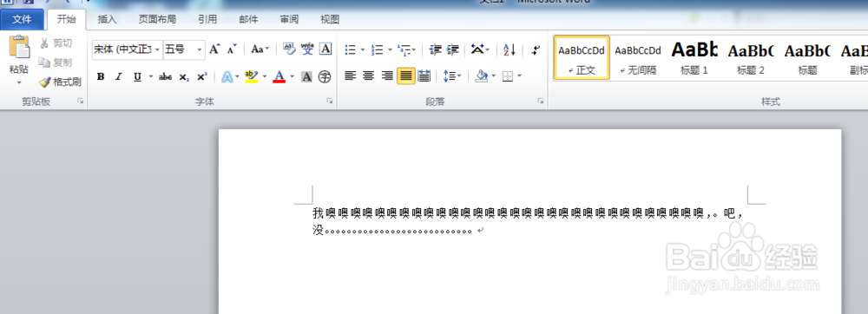
Task: Switch to the 审阅 (Review) tab
Action: point(289,19)
